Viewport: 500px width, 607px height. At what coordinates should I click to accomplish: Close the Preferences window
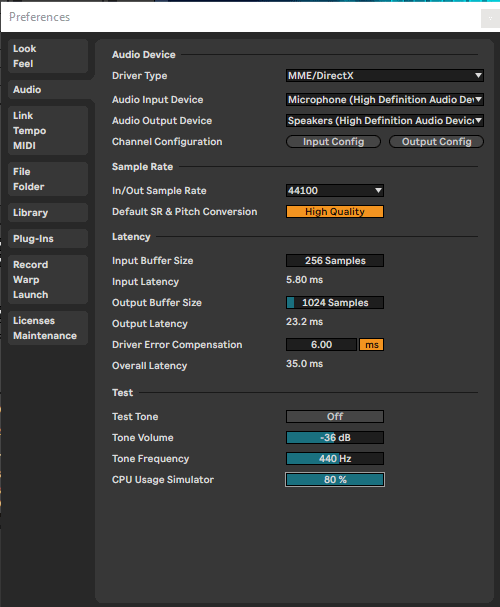[x=490, y=18]
